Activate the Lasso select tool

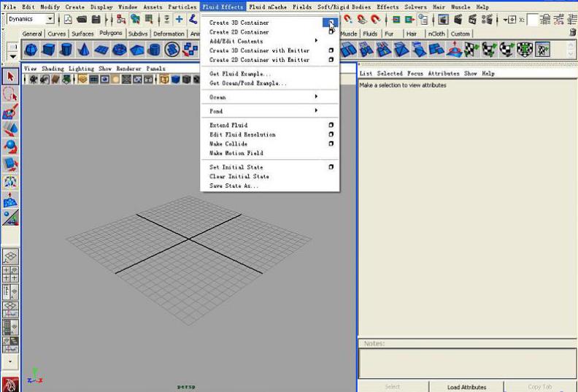click(x=10, y=94)
